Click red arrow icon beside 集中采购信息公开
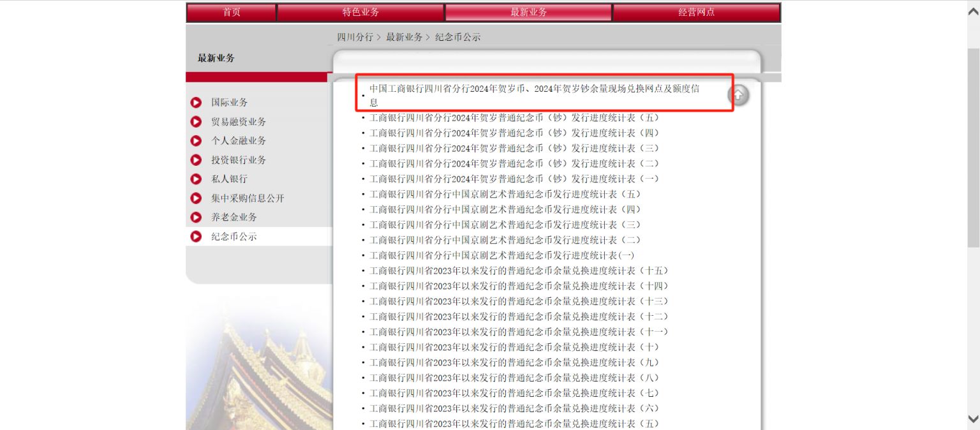The image size is (980, 430). coord(197,198)
